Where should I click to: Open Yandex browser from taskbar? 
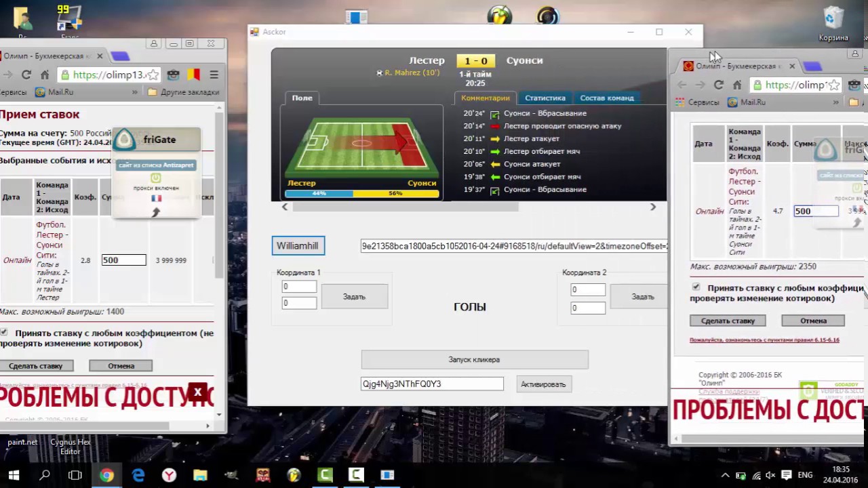[169, 475]
